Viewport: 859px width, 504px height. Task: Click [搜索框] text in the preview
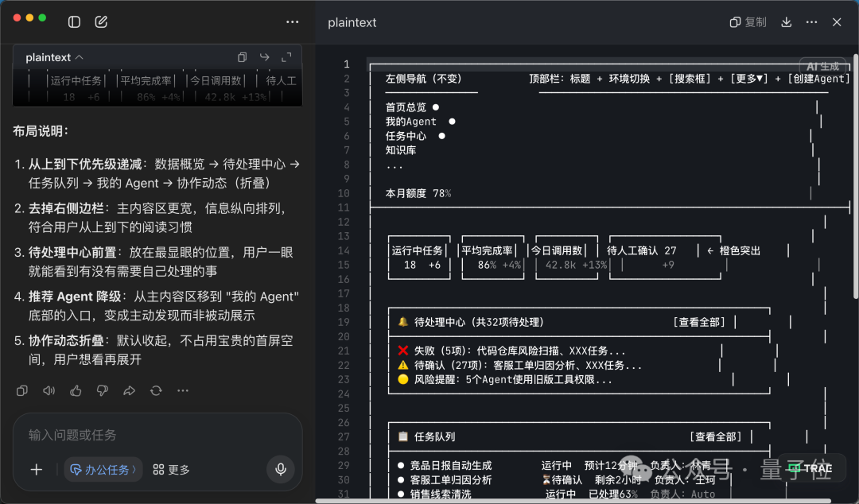689,79
